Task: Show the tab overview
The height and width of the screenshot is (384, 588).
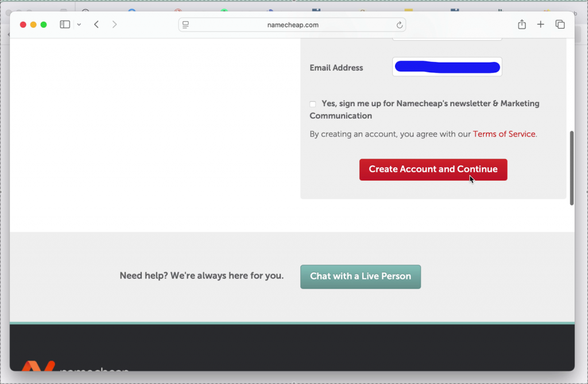Action: coord(560,25)
